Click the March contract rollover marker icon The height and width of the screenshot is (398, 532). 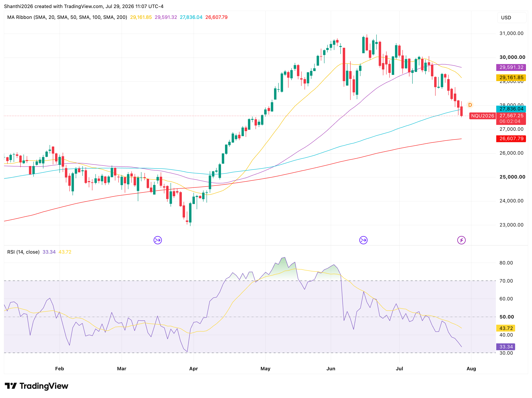pos(158,240)
